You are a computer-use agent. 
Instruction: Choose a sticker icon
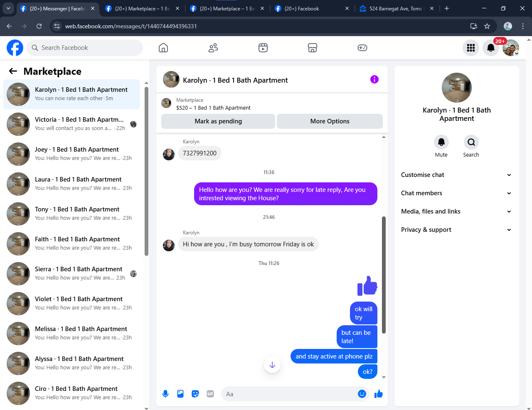tap(195, 394)
